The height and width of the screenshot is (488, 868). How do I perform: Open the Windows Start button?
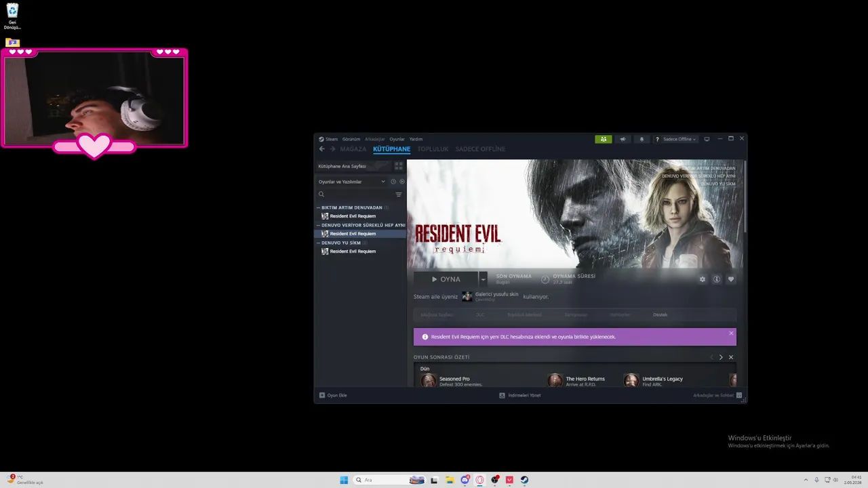point(344,480)
